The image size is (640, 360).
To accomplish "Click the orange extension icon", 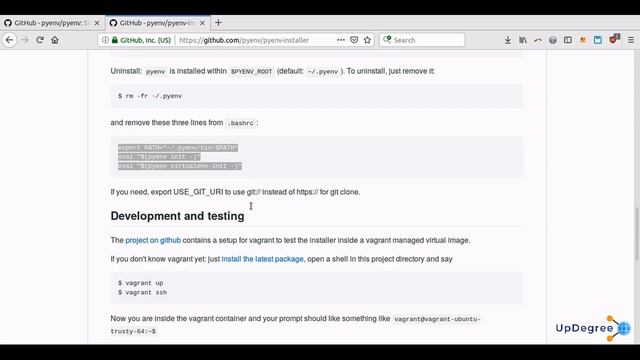I will [583, 40].
